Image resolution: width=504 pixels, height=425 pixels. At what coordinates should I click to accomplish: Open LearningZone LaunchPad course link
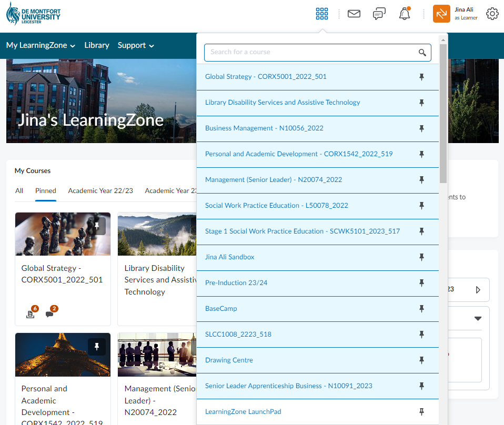(x=244, y=411)
